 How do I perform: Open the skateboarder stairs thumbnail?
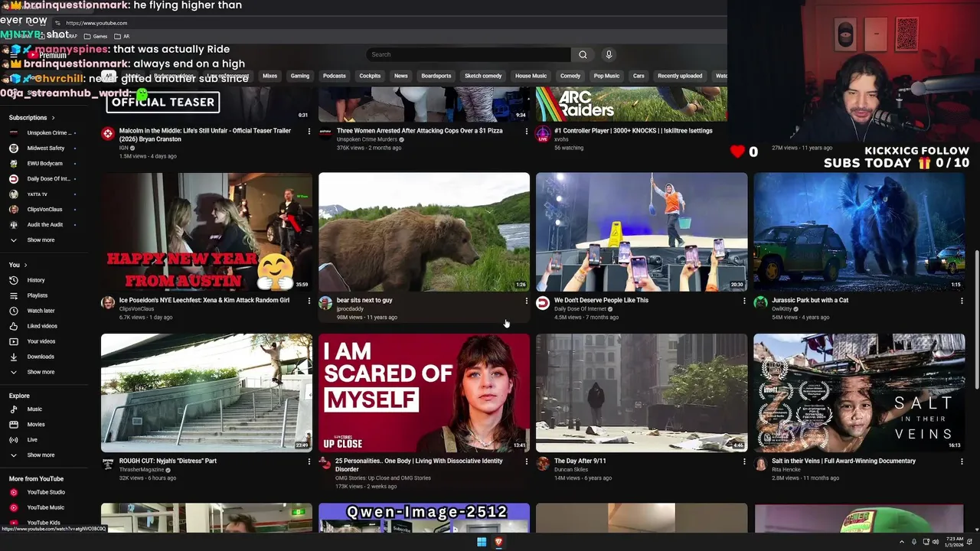207,393
